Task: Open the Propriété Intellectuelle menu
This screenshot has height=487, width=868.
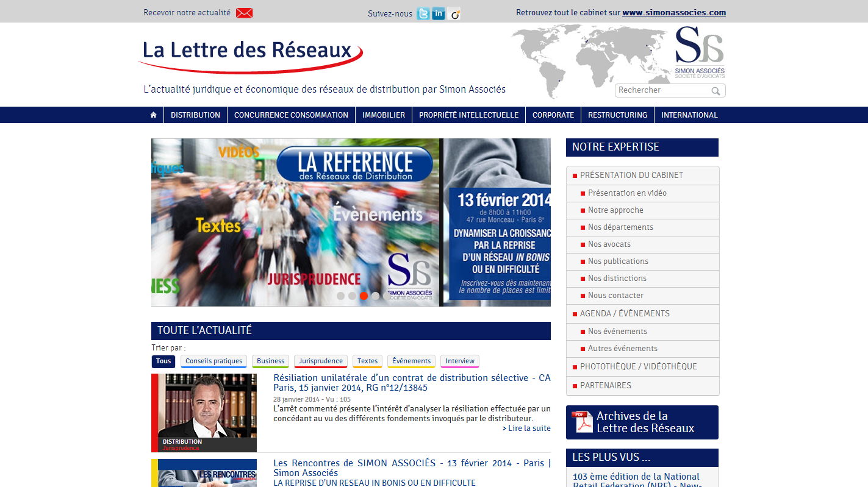Action: click(468, 115)
